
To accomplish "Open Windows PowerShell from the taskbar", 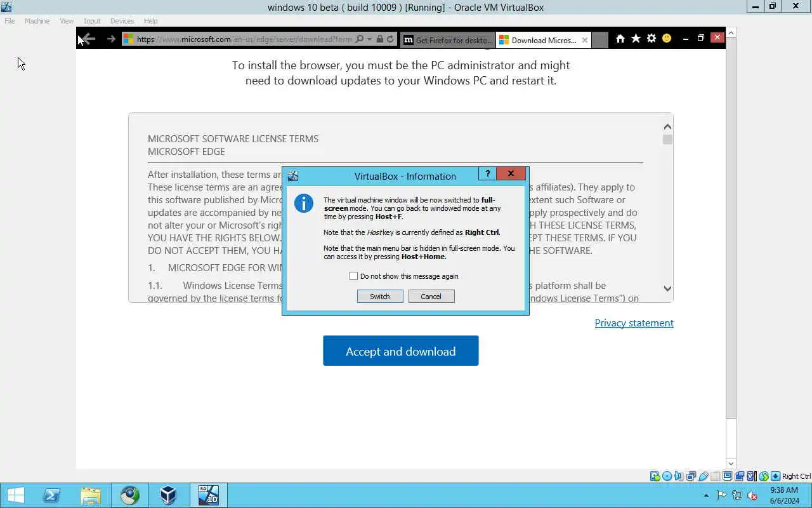I will [52, 495].
